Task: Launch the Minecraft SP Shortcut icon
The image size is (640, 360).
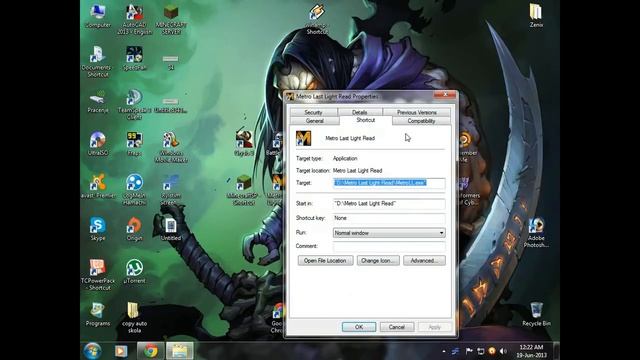Action: pos(244,189)
